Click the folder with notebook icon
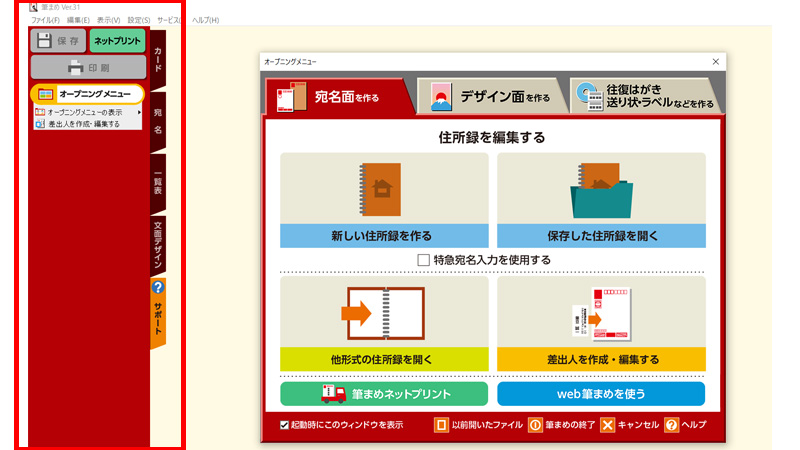800x450 pixels. coord(601,190)
